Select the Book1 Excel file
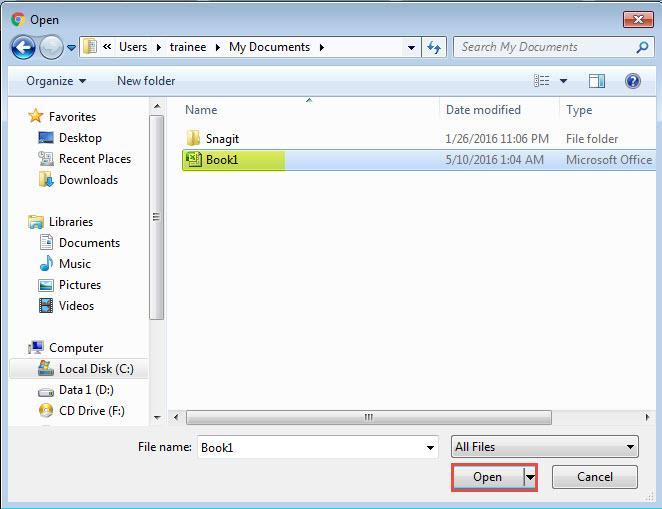Screen dimensions: 662x509 point(419,160)
